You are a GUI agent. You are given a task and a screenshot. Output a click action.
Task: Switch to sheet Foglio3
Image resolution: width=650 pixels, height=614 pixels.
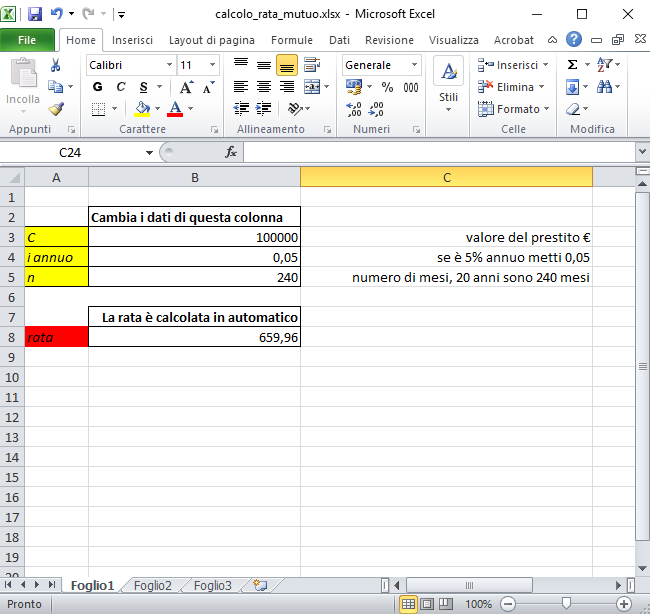pos(212,585)
